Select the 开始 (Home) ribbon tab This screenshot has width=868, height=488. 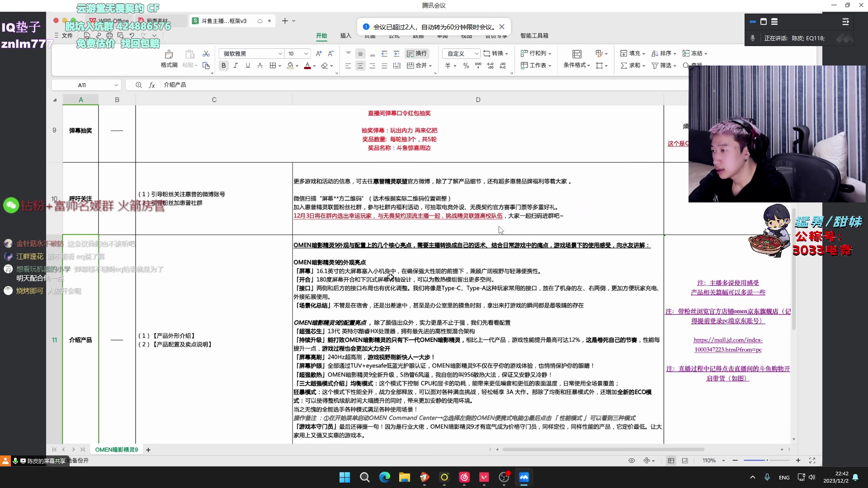[x=321, y=36]
